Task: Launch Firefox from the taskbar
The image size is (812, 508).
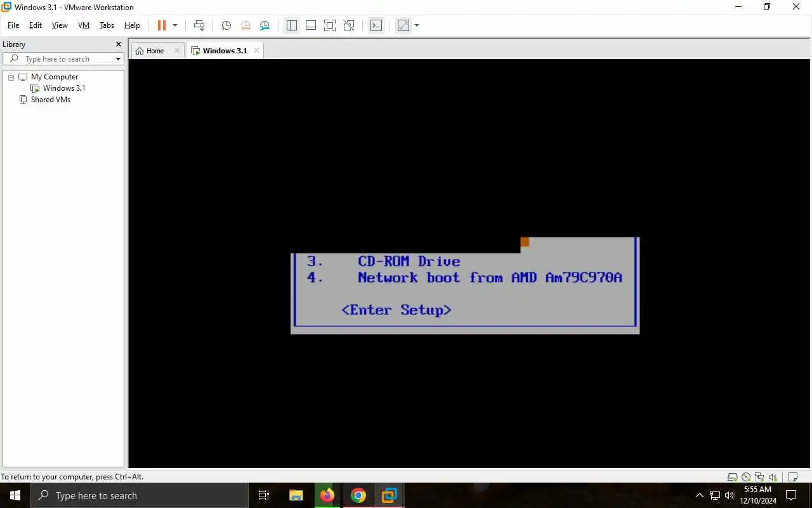Action: (327, 495)
